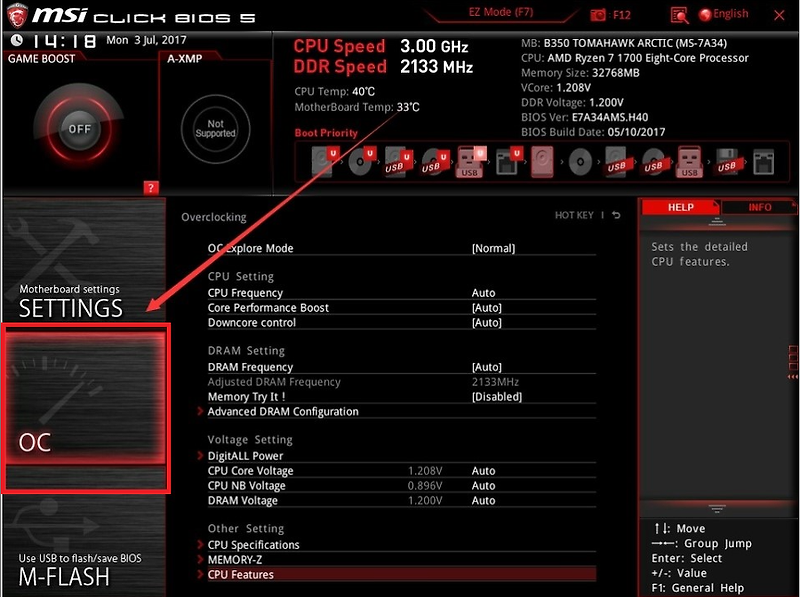Click the A-XMP Not Supported knob

click(x=215, y=129)
